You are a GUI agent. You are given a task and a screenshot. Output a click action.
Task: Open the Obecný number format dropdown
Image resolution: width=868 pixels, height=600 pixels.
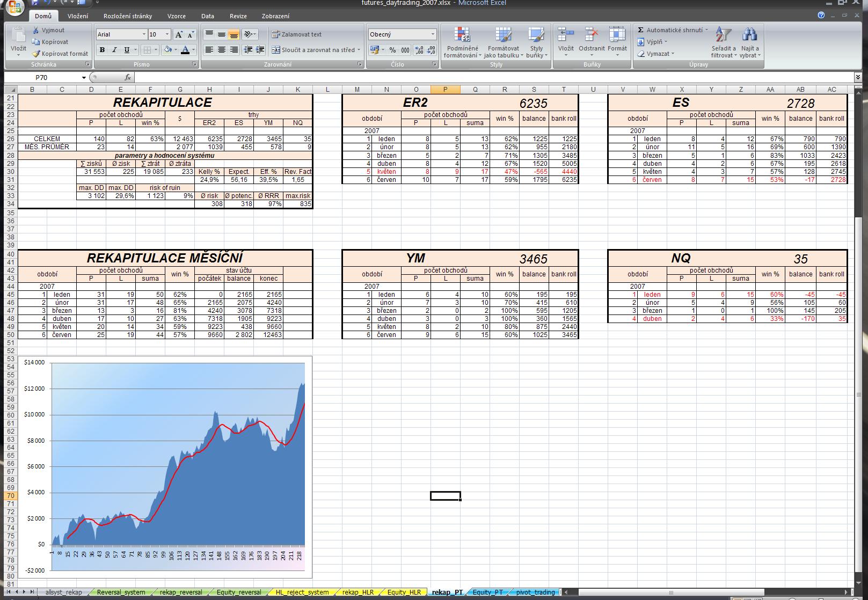point(433,34)
